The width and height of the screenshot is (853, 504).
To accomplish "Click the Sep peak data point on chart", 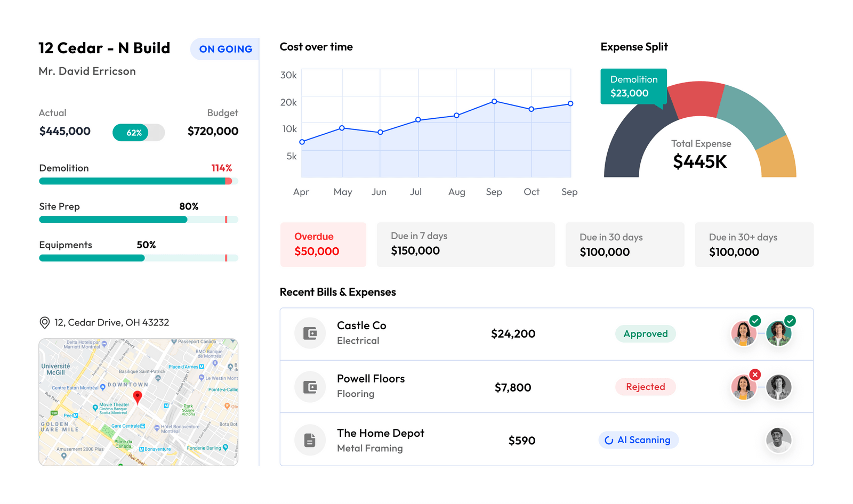I will point(494,101).
